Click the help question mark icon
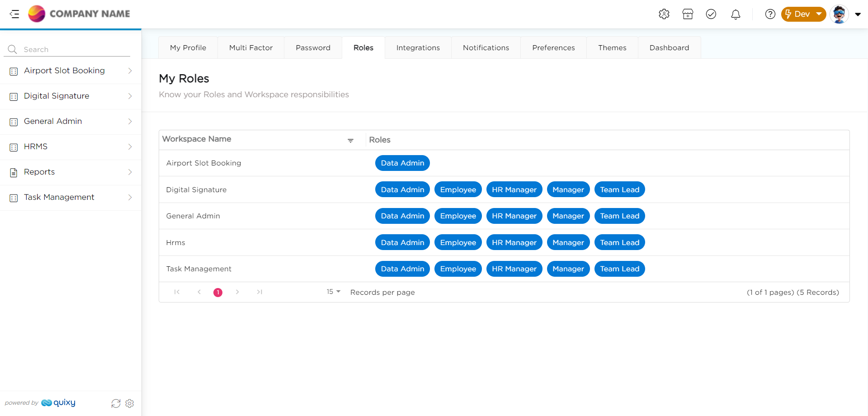 click(x=770, y=14)
